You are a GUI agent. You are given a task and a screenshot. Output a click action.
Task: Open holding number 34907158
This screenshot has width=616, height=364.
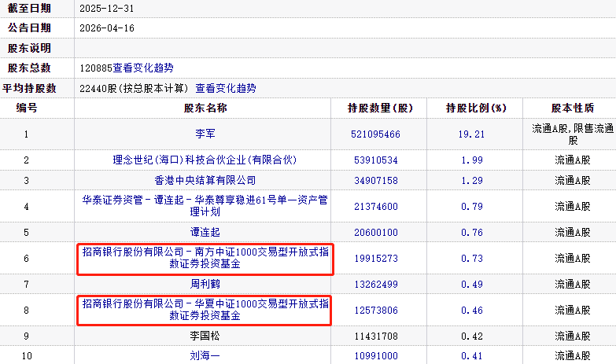(x=375, y=181)
